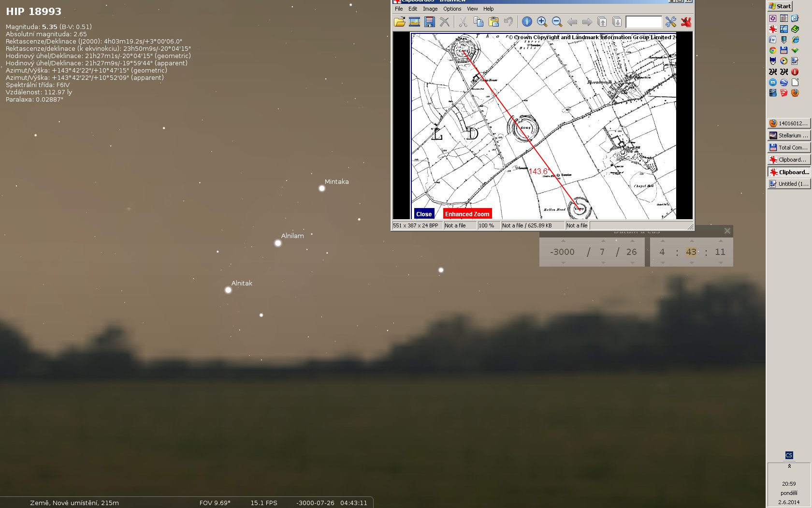The width and height of the screenshot is (812, 508).
Task: Click the Open file folder icon in IrfanView
Action: tap(399, 22)
